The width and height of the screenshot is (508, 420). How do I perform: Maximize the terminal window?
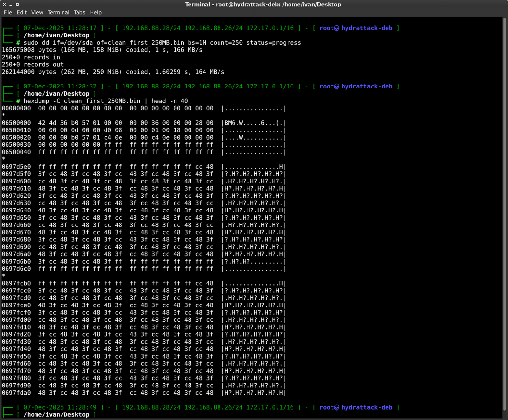click(17, 4)
